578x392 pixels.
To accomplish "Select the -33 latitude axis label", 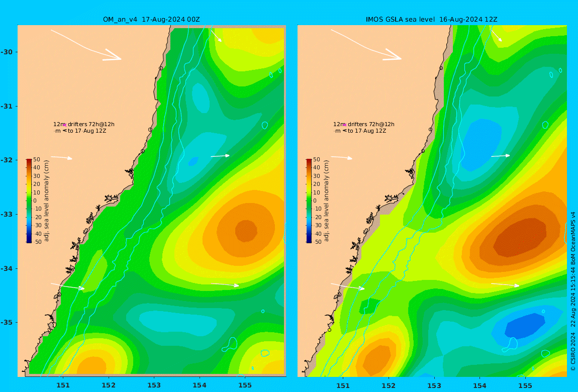I will (6, 215).
